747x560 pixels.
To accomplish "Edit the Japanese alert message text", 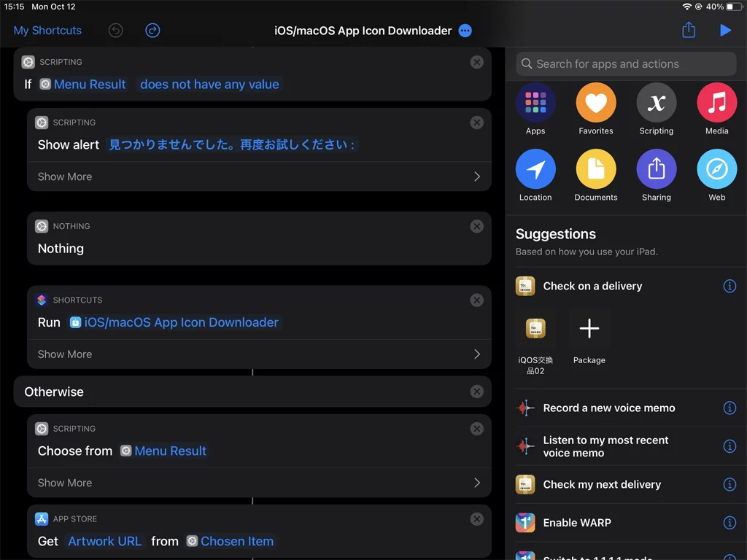I will tap(232, 145).
